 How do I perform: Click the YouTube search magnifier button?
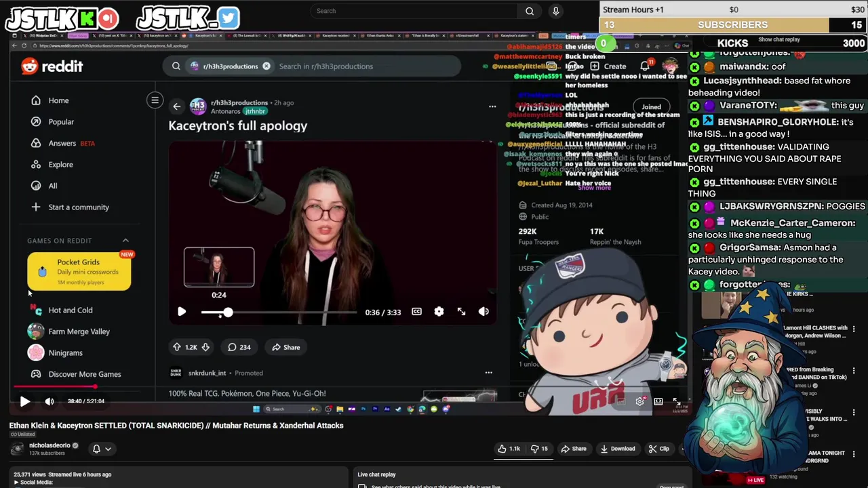[x=530, y=11]
